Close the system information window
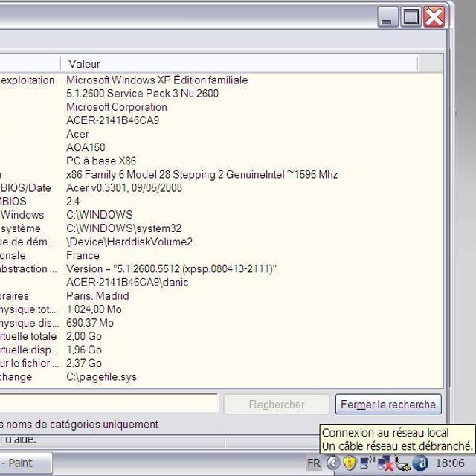This screenshot has width=476, height=476. pyautogui.click(x=434, y=17)
